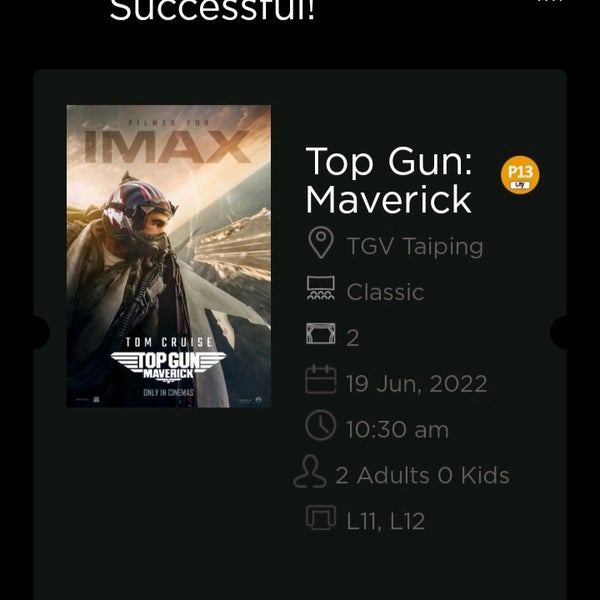Click the orange P13 rating badge

click(x=520, y=175)
